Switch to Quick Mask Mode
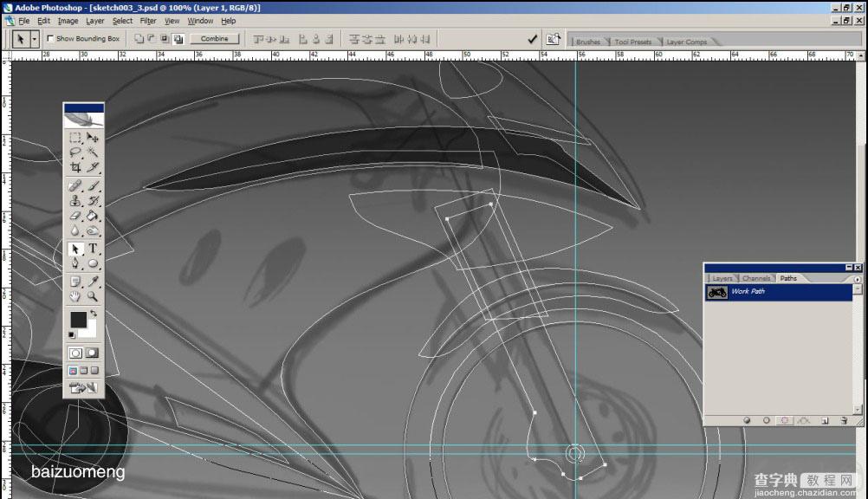 tap(93, 353)
